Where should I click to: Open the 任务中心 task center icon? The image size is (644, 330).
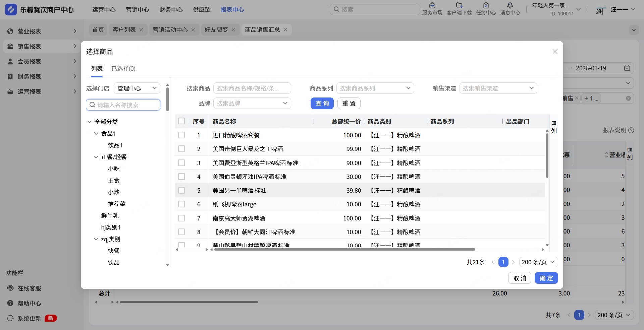pos(486,6)
